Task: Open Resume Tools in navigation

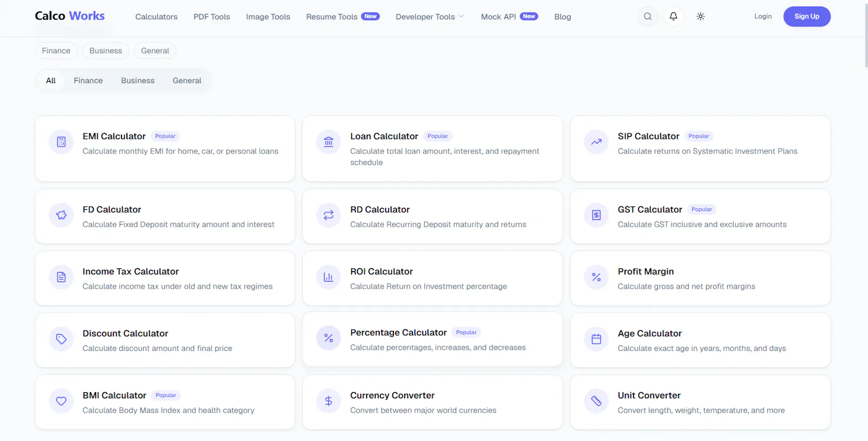Action: coord(342,17)
